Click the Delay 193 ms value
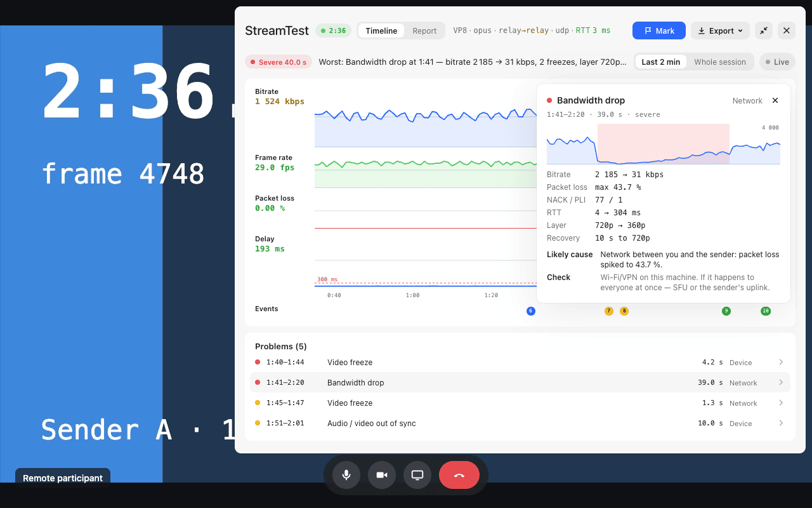The image size is (812, 508). point(270,249)
